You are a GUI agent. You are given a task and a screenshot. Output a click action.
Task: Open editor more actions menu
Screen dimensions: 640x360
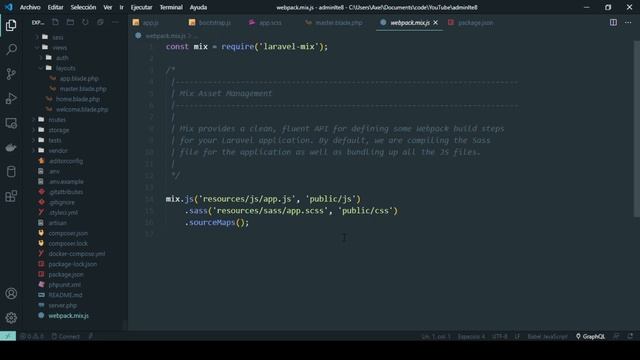click(628, 22)
